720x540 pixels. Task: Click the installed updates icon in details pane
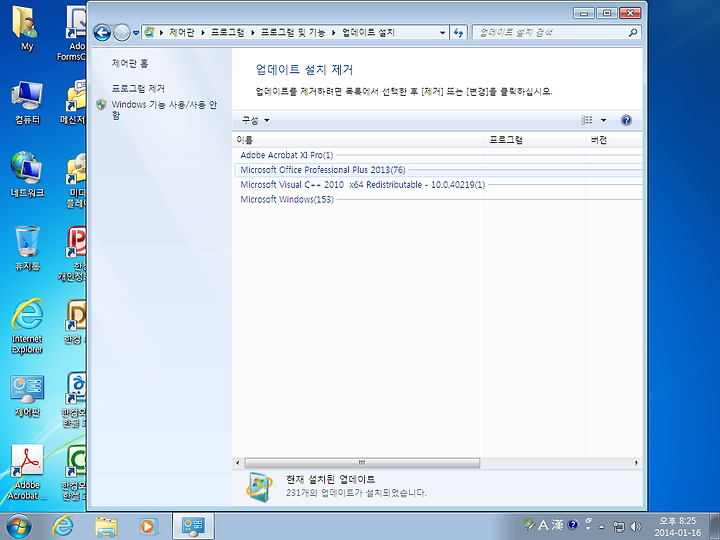click(x=259, y=487)
